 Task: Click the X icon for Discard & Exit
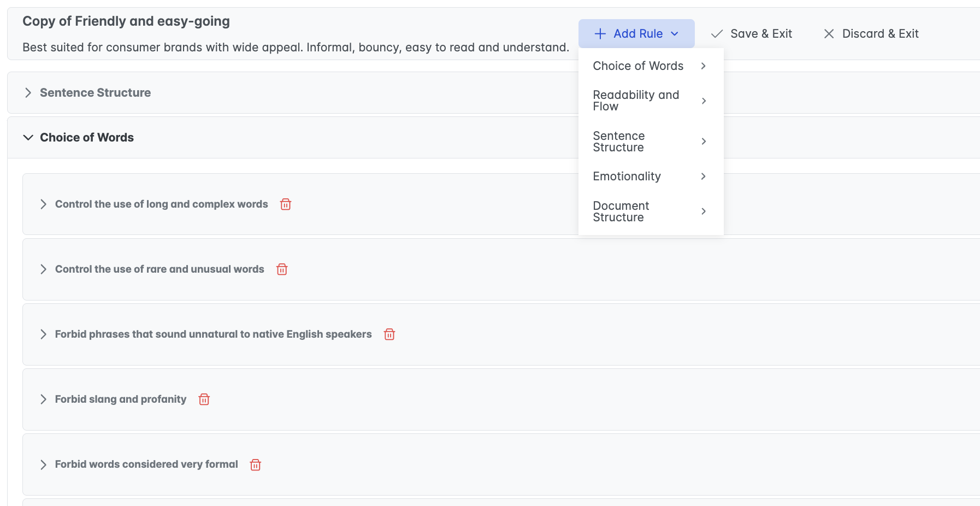pos(829,34)
